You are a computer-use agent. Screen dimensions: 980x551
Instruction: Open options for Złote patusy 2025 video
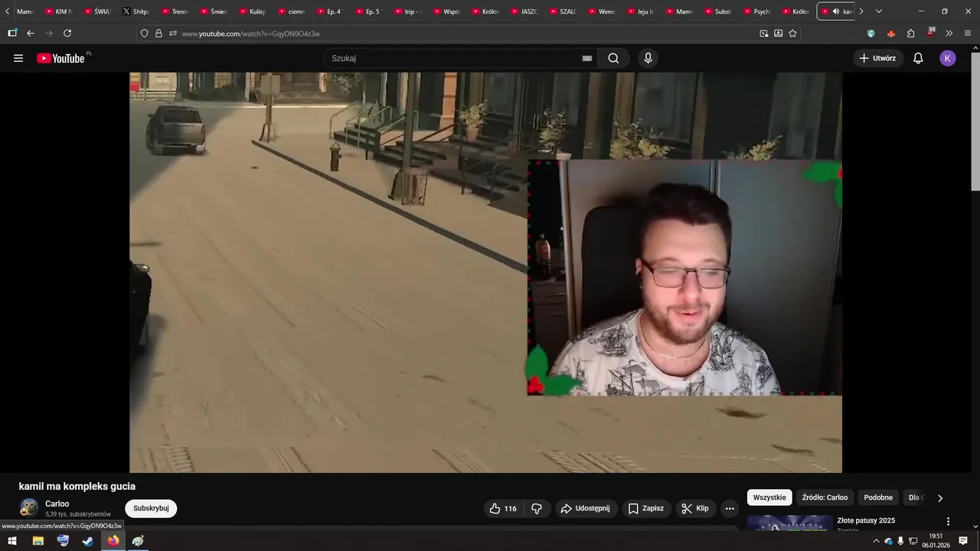click(x=948, y=521)
